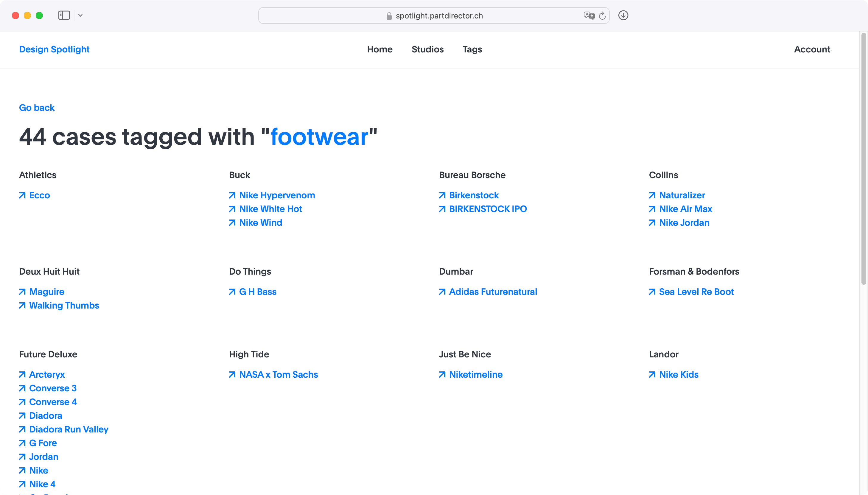Click the Forsman & Bodenfors studio heading

coord(694,272)
